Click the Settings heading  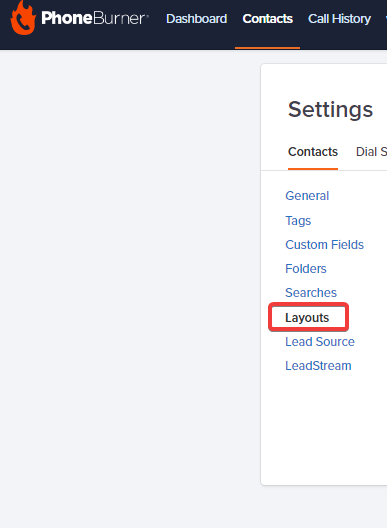coord(330,109)
